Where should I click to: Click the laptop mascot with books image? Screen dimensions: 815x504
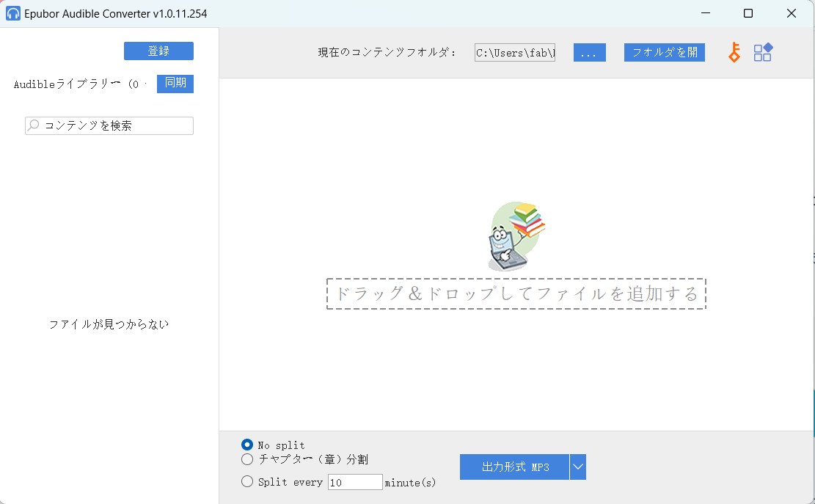516,236
